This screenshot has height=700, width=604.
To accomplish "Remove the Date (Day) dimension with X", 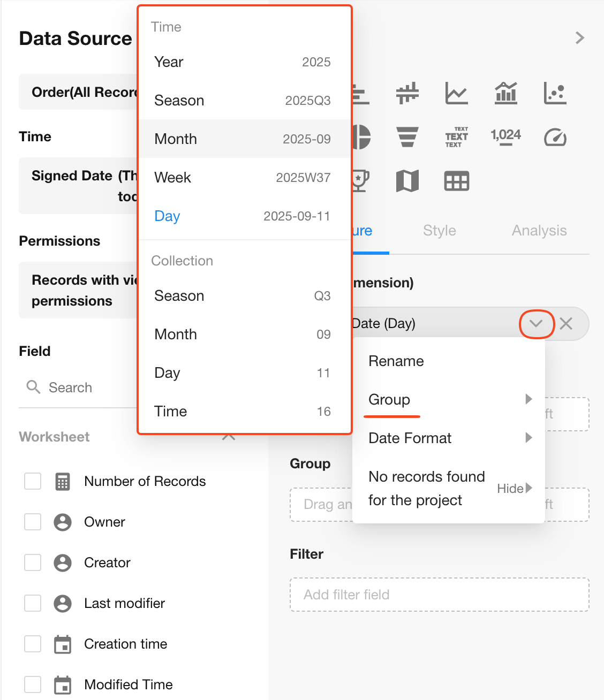I will coord(566,324).
